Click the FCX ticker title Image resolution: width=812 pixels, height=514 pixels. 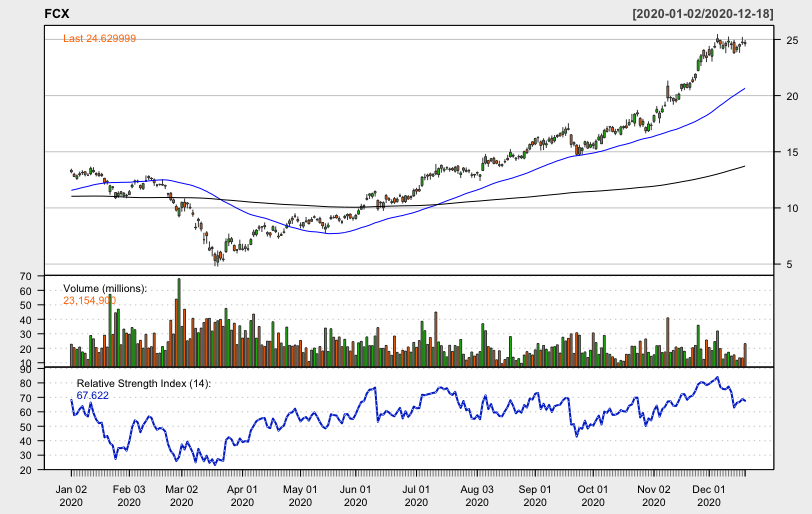point(56,13)
